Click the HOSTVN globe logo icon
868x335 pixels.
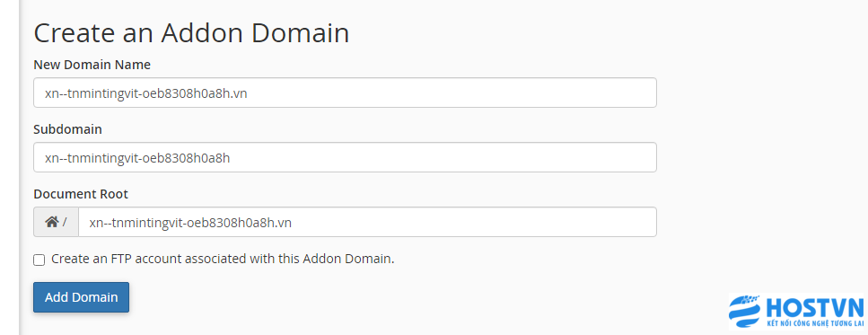pos(744,312)
